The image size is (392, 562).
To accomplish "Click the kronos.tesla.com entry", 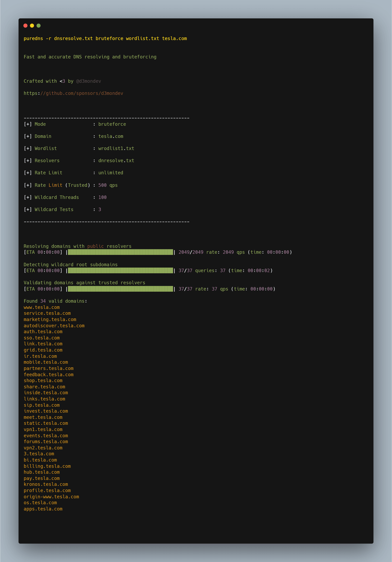I will pos(46,484).
